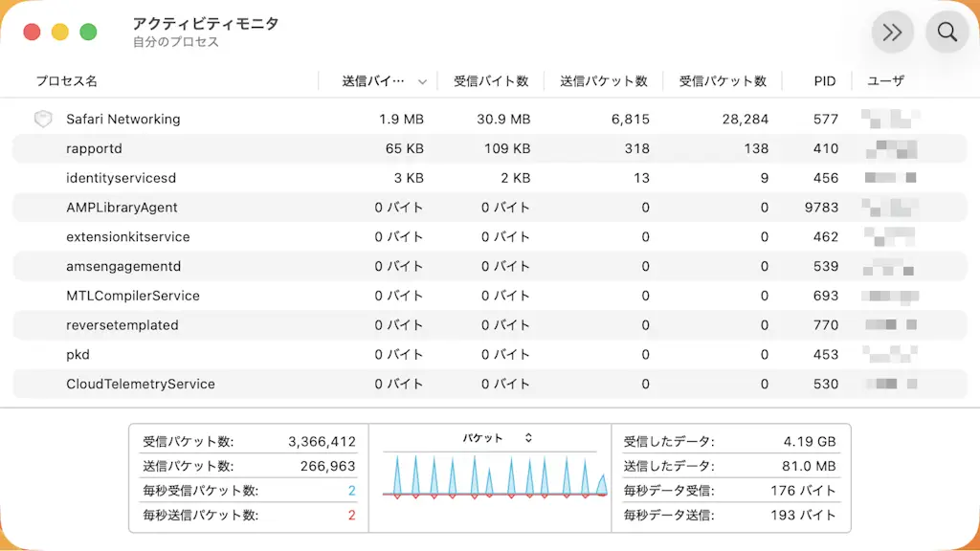980x551 pixels.
Task: Expand the toolbar overflow chevron icon
Action: [892, 32]
